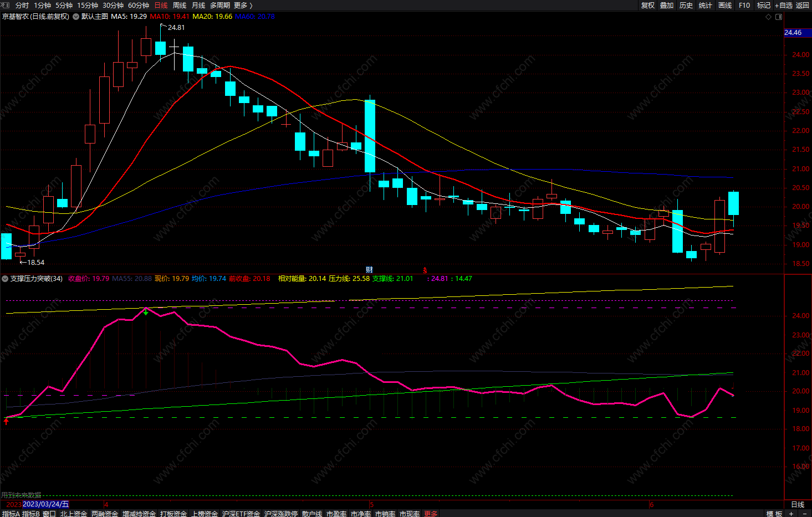The width and height of the screenshot is (812, 517).
Task: Toggle the 复权 price adjustment option
Action: (x=647, y=5)
